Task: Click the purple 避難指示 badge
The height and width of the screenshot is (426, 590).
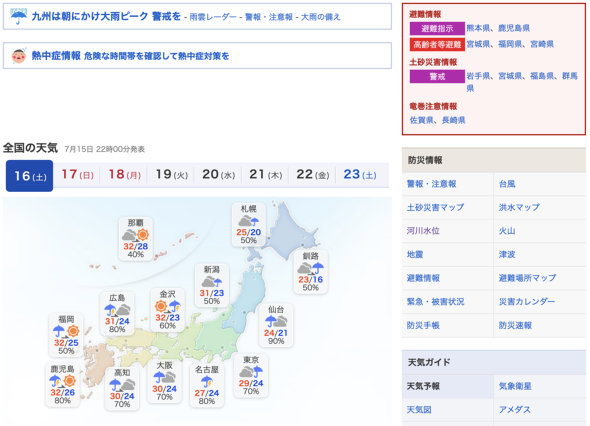Action: click(437, 28)
